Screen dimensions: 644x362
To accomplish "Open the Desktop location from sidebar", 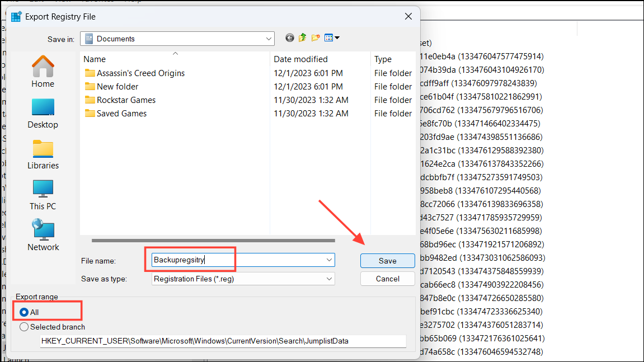I will coord(43,112).
